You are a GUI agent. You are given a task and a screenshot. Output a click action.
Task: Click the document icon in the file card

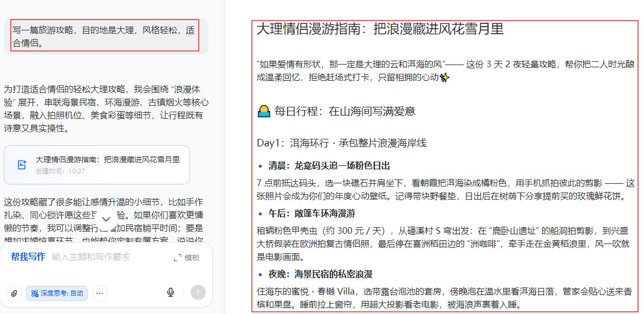22,165
